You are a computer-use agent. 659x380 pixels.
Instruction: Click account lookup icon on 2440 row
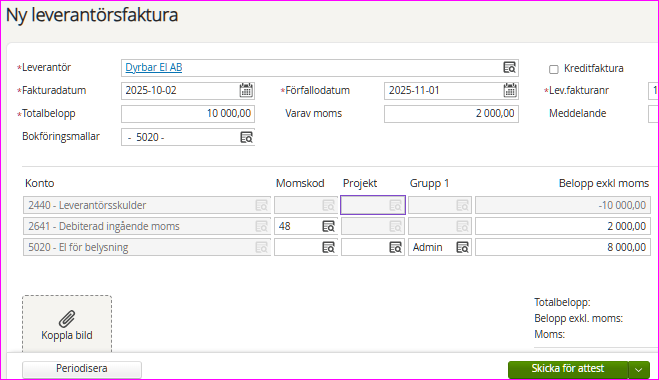point(261,205)
